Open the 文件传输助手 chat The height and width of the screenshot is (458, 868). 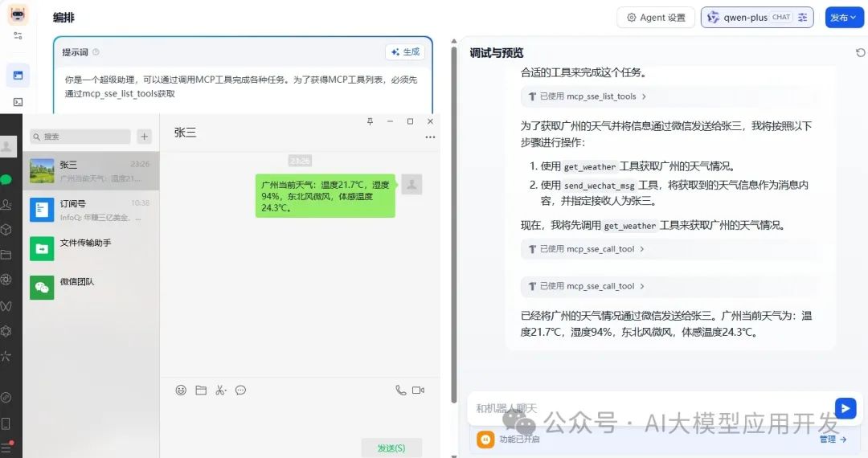coord(92,248)
